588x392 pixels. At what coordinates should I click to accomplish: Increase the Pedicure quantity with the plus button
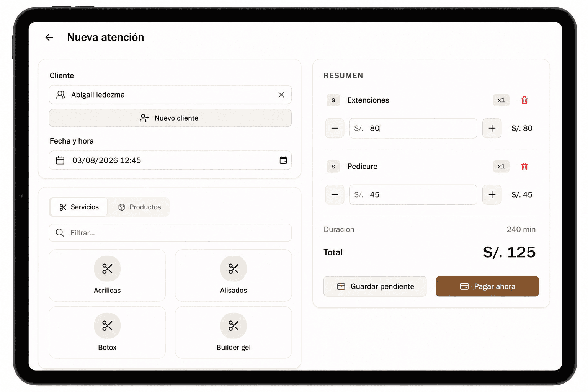pos(492,194)
